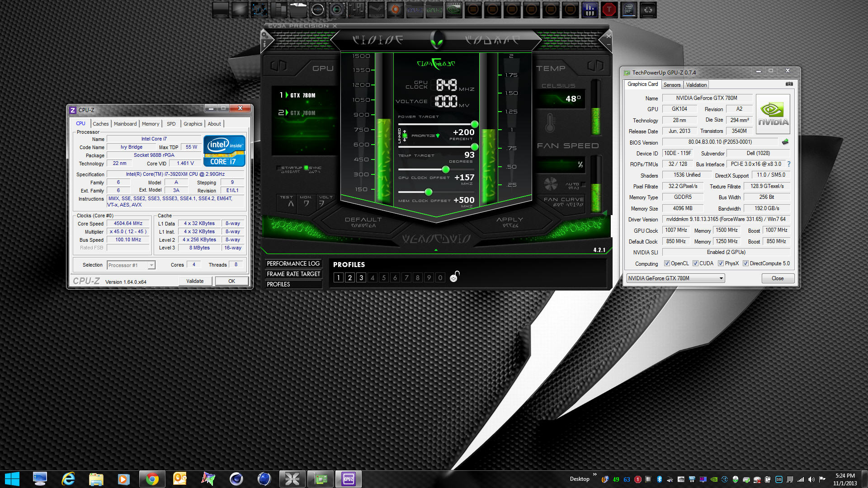Switch to the Mainboard tab in CPU-Z
Screen dimensions: 868x488
(x=125, y=124)
